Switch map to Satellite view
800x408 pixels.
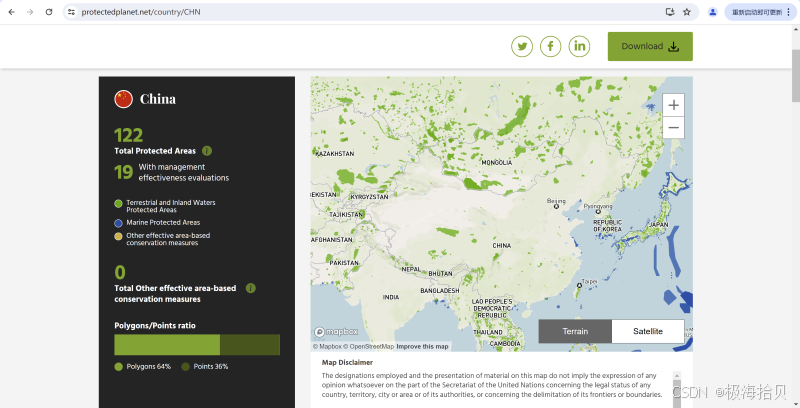(648, 332)
